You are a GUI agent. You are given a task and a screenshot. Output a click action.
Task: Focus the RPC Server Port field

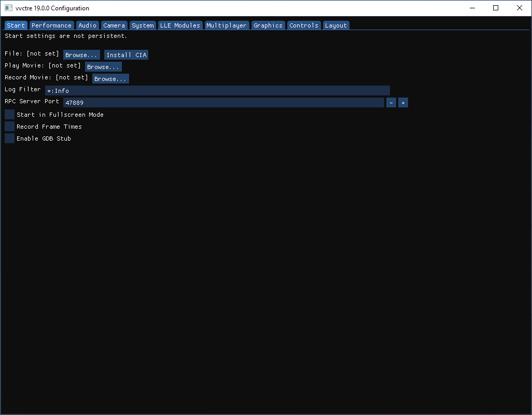[x=223, y=103]
